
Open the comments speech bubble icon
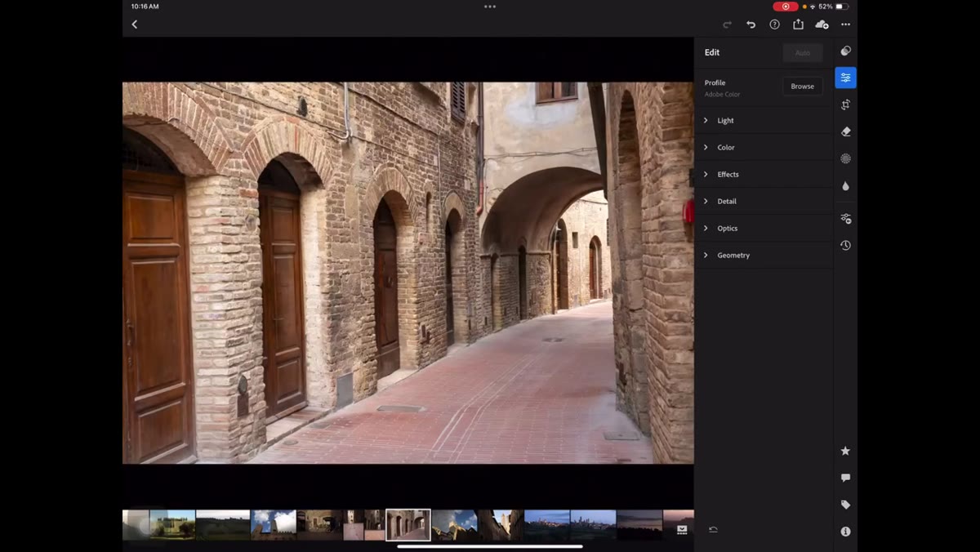tap(845, 478)
